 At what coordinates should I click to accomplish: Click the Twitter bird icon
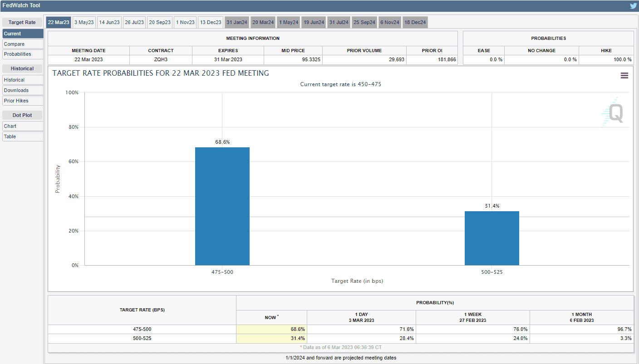pos(633,6)
